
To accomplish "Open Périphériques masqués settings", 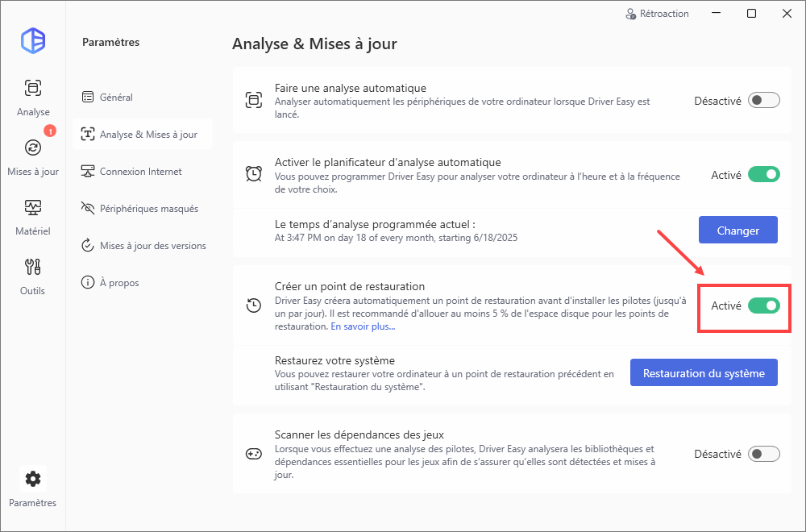I will point(143,208).
